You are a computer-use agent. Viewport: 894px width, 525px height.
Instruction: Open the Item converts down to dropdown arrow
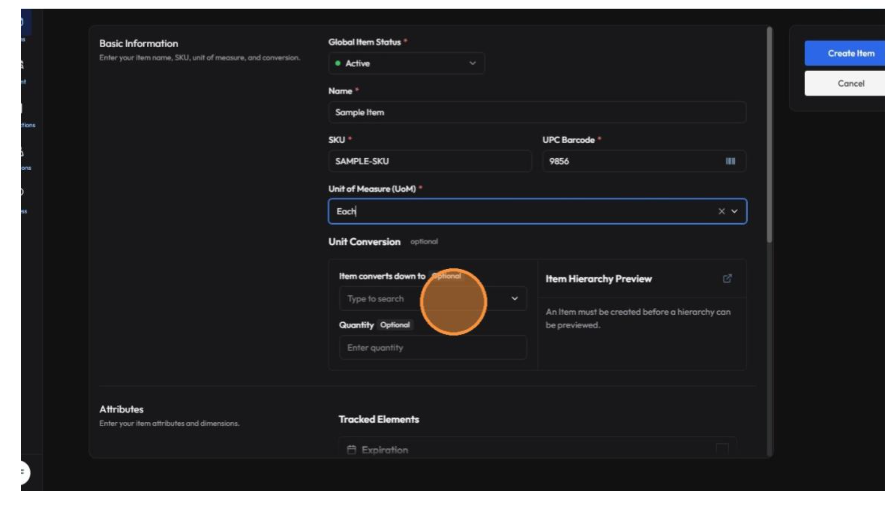coord(514,299)
